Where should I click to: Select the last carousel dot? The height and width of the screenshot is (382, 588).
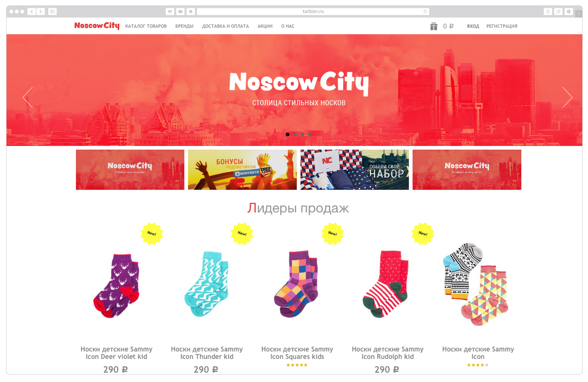310,134
